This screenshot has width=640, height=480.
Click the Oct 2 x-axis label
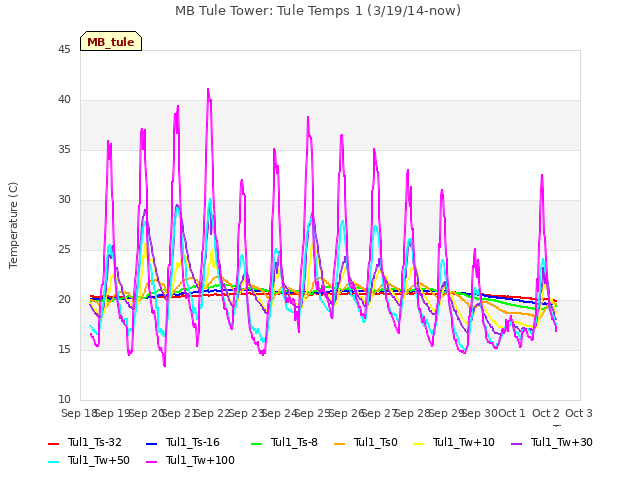coord(546,413)
